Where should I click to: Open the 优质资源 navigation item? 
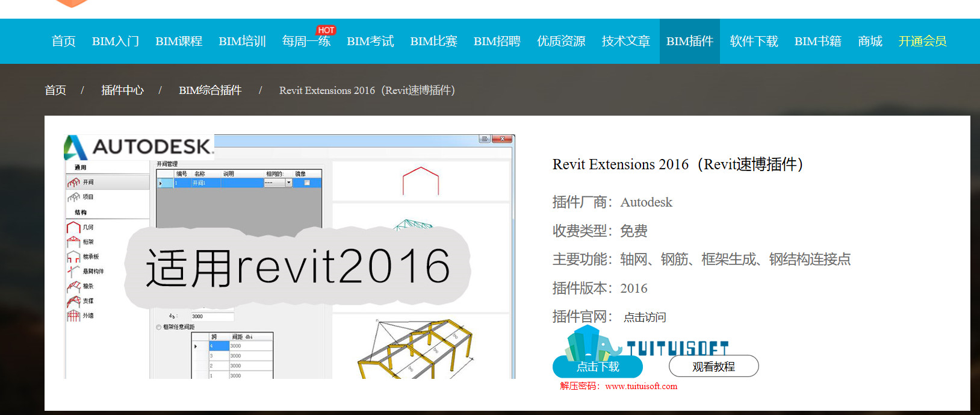click(561, 41)
